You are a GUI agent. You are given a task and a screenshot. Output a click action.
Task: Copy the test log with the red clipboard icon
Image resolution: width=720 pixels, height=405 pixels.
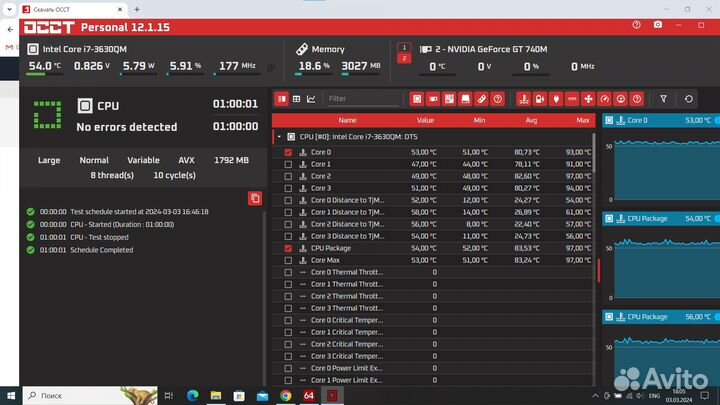pos(255,198)
